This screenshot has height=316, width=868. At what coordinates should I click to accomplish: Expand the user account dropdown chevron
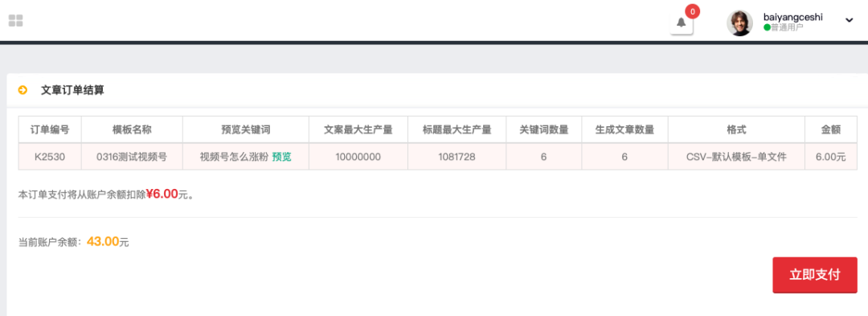[x=850, y=20]
